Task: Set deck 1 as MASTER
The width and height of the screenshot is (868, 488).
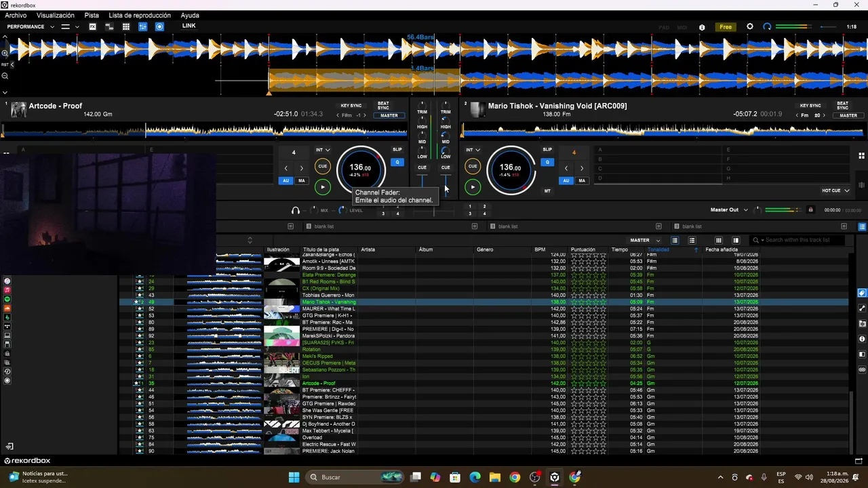Action: 389,115
